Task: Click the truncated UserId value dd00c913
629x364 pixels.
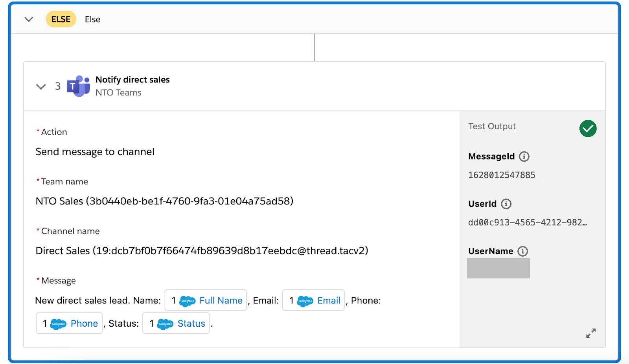Action: (x=528, y=222)
